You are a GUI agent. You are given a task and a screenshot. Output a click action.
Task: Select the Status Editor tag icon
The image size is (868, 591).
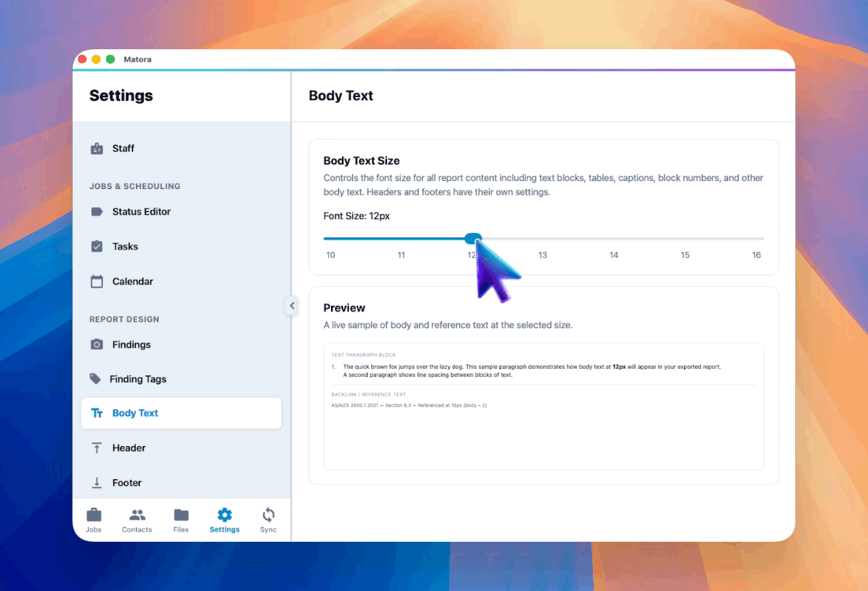tap(97, 212)
